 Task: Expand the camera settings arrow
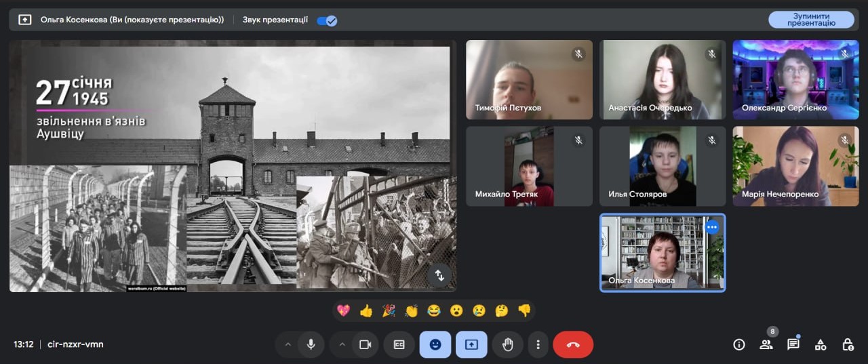tap(342, 344)
